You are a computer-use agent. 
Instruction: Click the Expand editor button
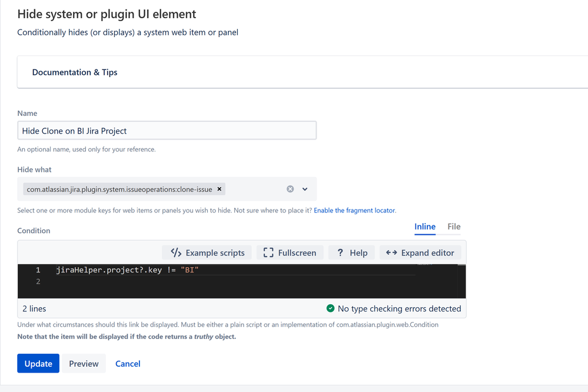point(420,253)
